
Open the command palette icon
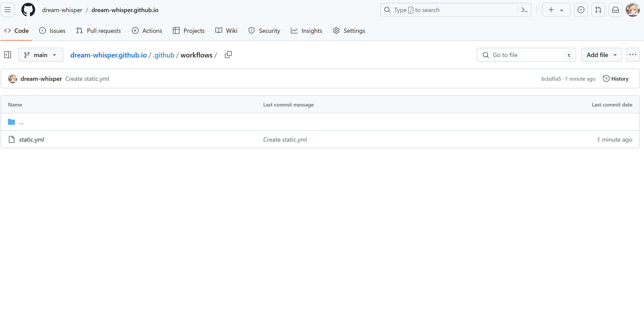point(524,10)
